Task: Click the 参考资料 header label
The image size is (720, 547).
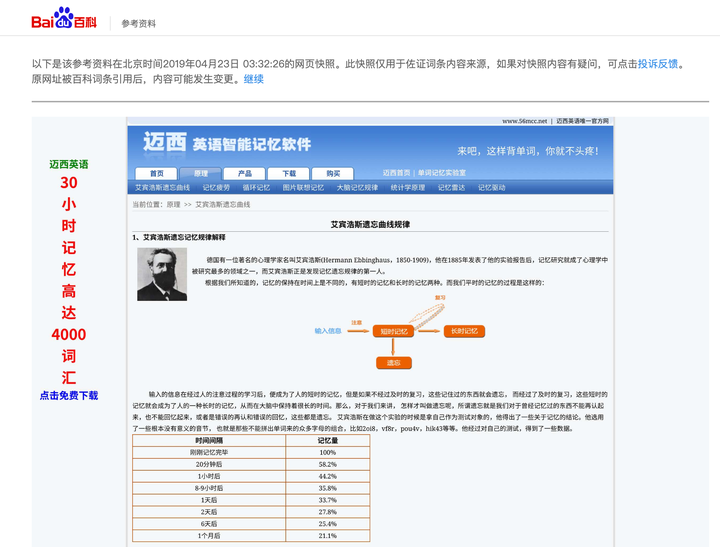Action: point(139,23)
